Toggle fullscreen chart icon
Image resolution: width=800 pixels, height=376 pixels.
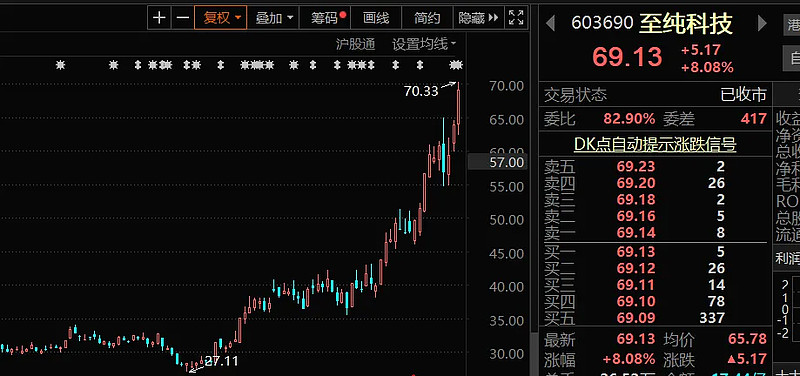point(516,18)
